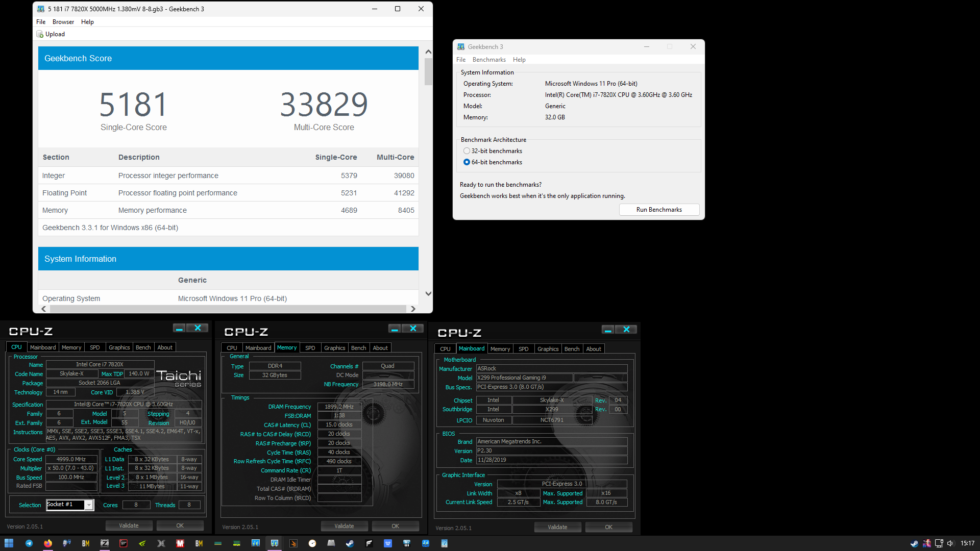Click results scrollbar down arrow
Image resolution: width=980 pixels, height=551 pixels.
428,294
